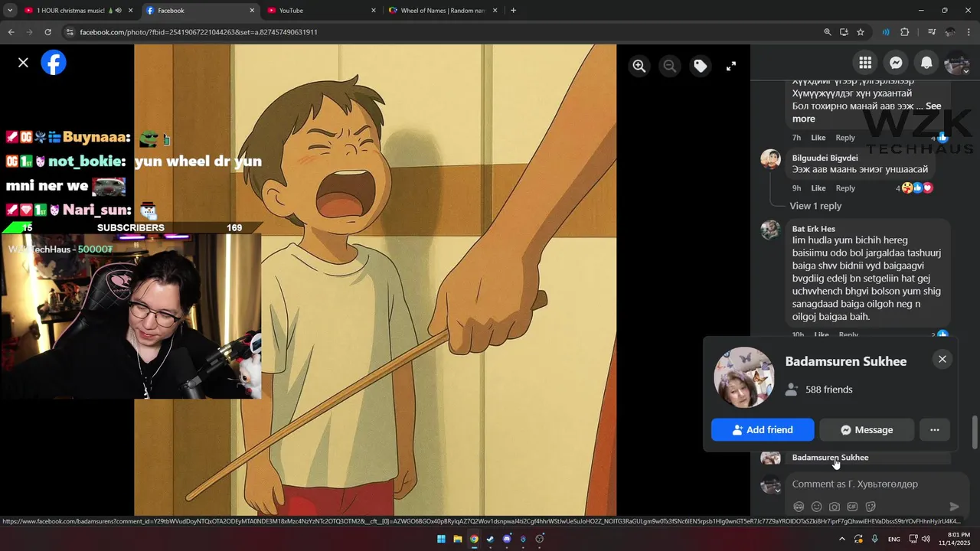This screenshot has height=551, width=980.
Task: Switch commenting identity via avatar chevron
Action: pyautogui.click(x=779, y=489)
